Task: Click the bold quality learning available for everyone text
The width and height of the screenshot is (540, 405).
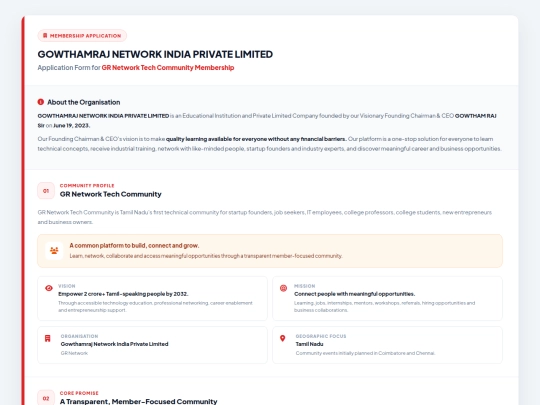Action: click(x=256, y=139)
